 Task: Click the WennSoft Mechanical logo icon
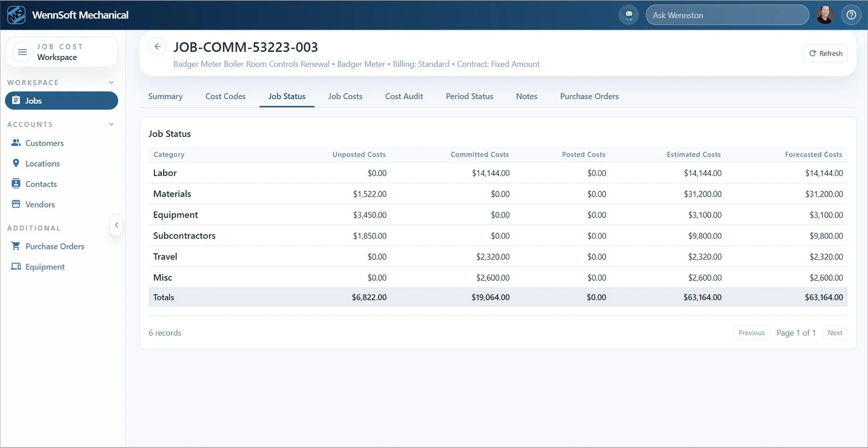(x=16, y=15)
